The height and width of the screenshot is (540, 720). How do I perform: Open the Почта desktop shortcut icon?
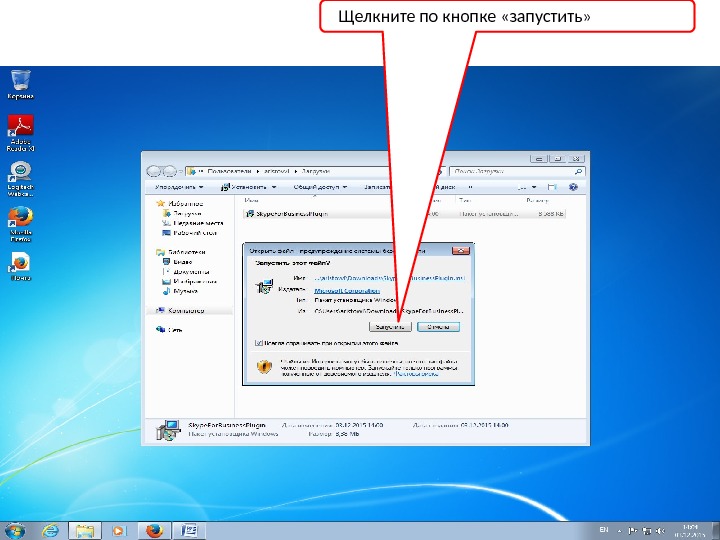point(21,266)
